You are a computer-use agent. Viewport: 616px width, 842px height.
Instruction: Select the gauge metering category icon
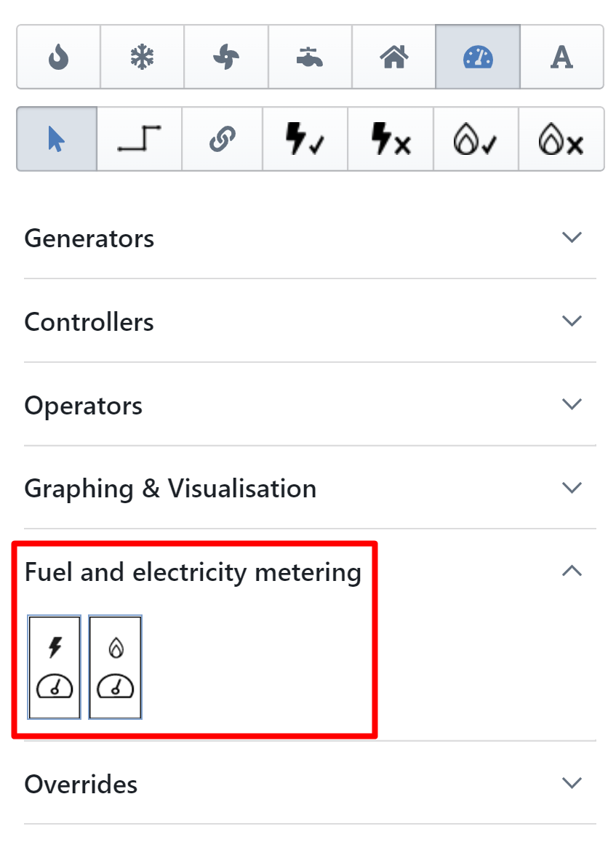pos(478,57)
